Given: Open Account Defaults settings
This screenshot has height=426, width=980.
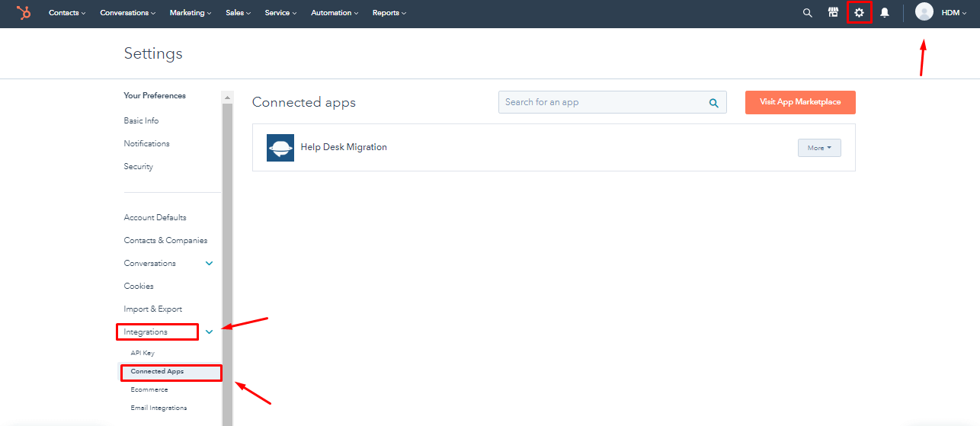Looking at the screenshot, I should click(155, 218).
